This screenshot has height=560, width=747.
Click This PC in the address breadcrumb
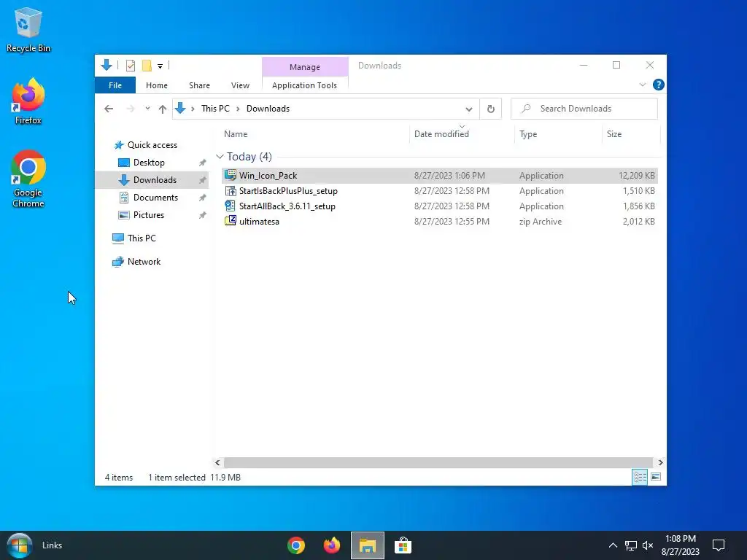pos(215,109)
